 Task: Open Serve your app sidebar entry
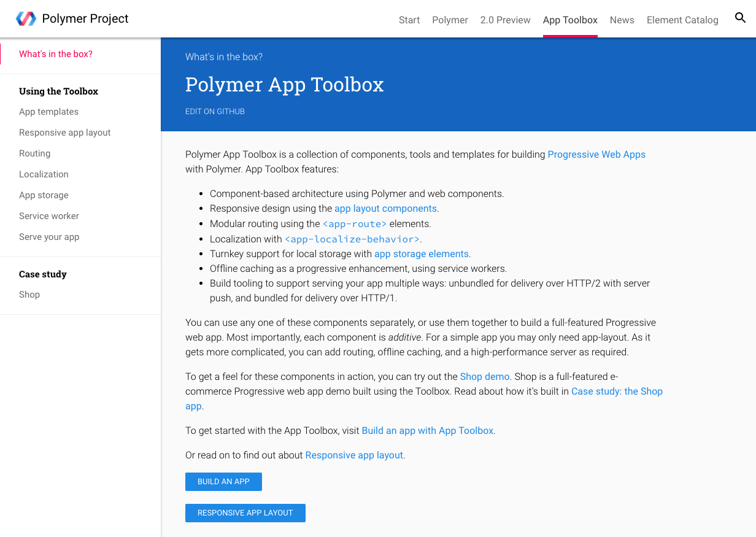click(x=49, y=237)
